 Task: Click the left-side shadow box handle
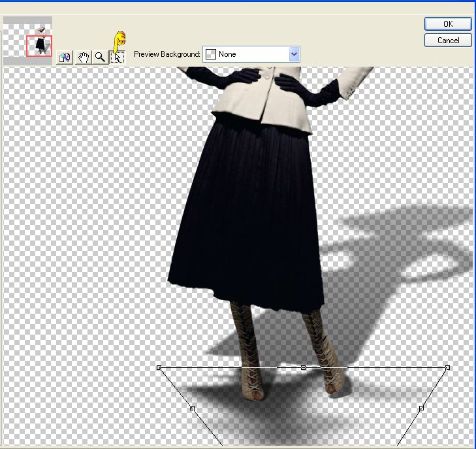coord(192,408)
